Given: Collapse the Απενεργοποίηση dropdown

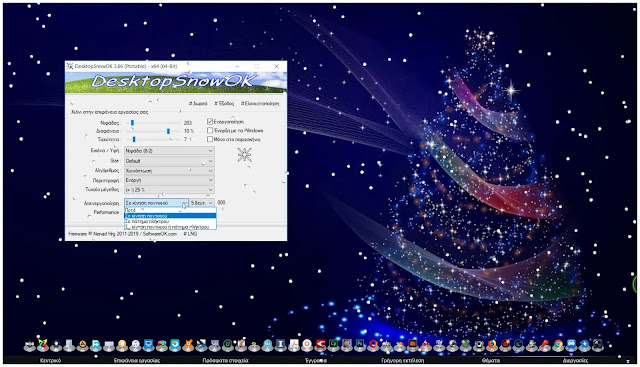Looking at the screenshot, I should coord(156,202).
